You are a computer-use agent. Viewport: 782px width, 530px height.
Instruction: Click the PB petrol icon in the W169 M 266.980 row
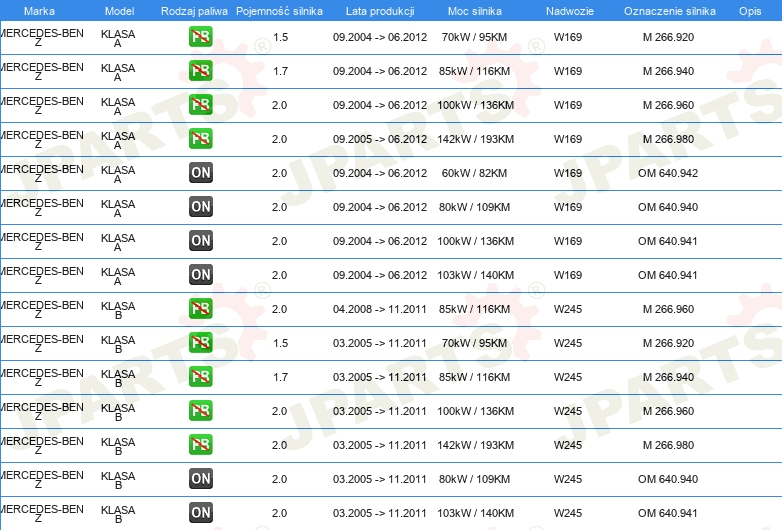(x=200, y=139)
